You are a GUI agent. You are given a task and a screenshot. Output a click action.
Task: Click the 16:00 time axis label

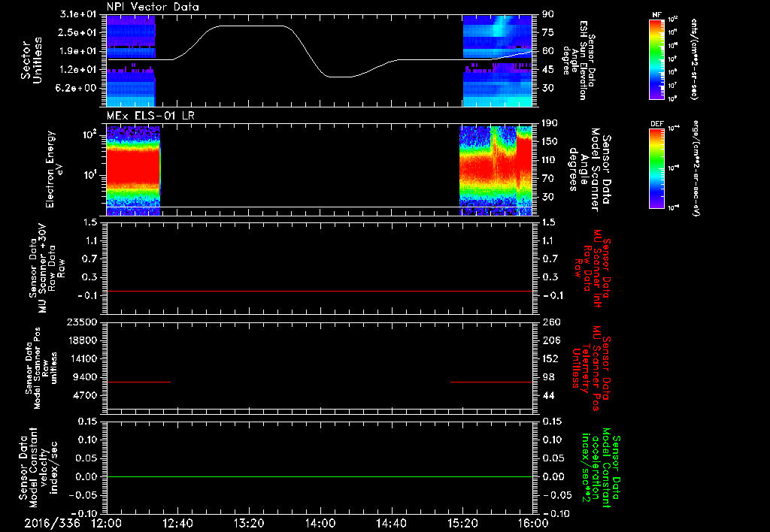(533, 523)
